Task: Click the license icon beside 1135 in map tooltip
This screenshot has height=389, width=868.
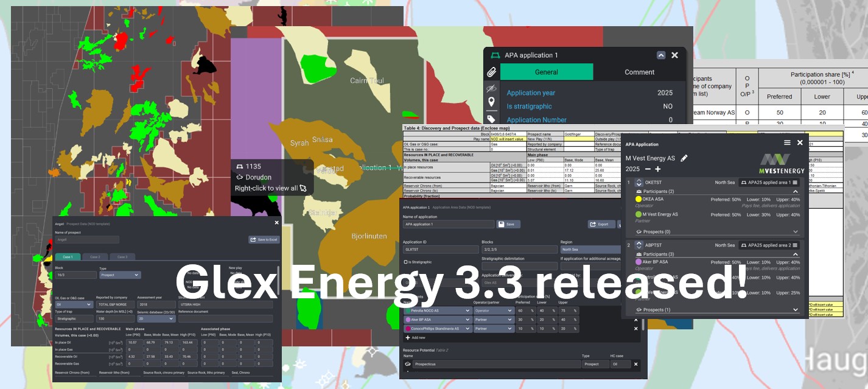Action: coord(240,166)
